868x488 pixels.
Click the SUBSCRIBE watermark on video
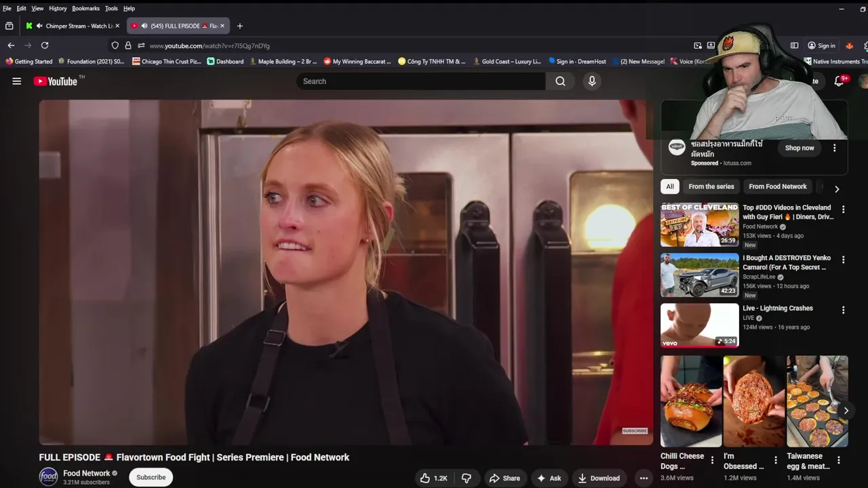coord(635,431)
